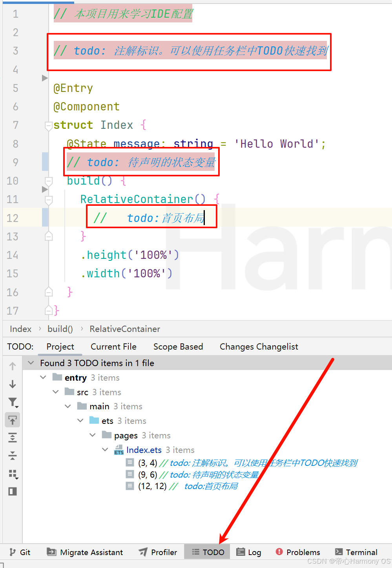Open Migrate Assistant tool window

85,552
